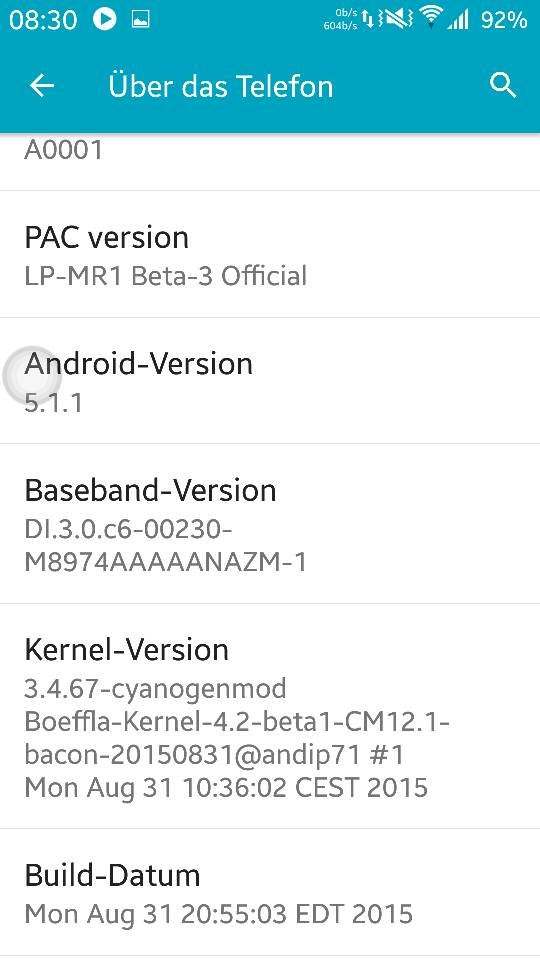Screen dimensions: 540x960
Task: Select the PAC version entry
Action: [x=270, y=254]
